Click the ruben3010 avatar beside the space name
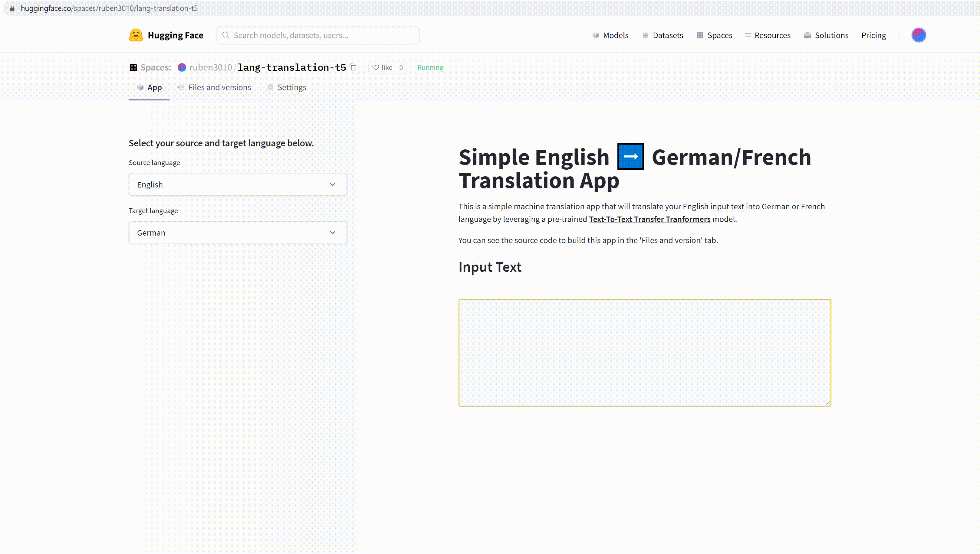Viewport: 980px width, 554px height. (182, 67)
